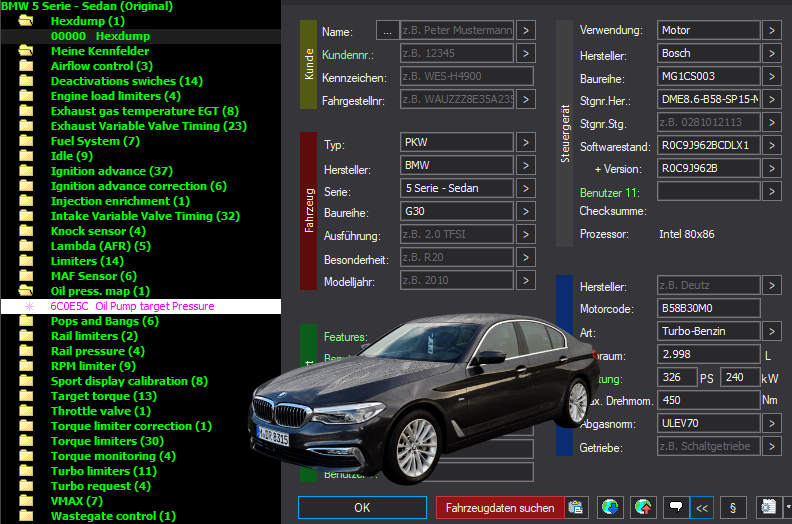792x524 pixels.
Task: Click the Hubraum field showing 2.998
Action: [x=709, y=354]
